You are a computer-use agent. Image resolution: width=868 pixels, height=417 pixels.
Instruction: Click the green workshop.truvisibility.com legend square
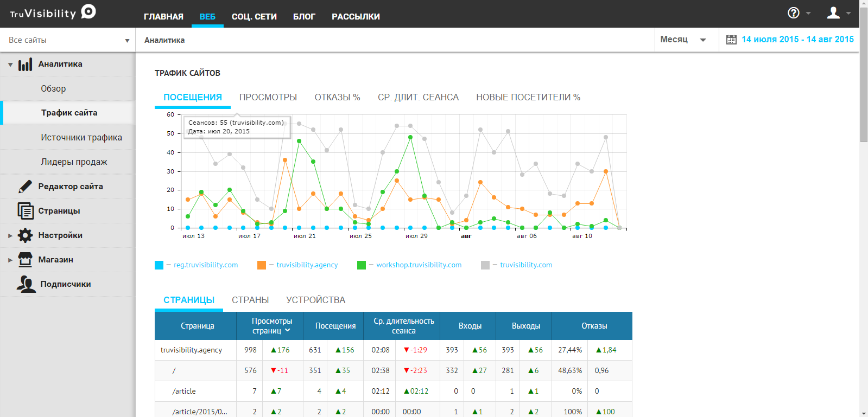(x=362, y=265)
